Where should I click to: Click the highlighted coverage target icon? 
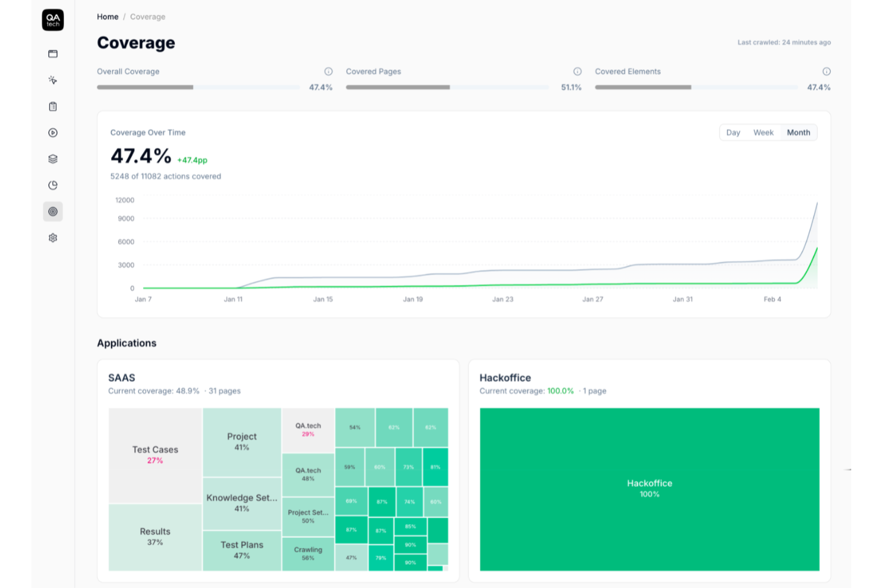52,211
